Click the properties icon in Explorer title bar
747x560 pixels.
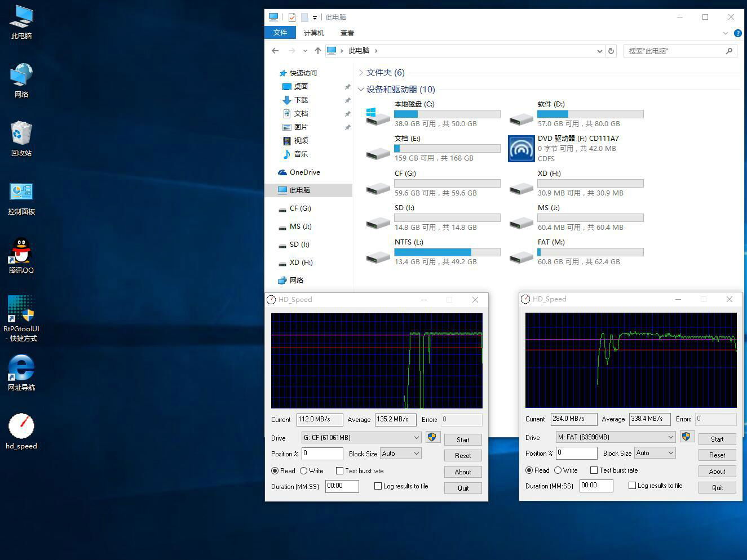pos(291,17)
